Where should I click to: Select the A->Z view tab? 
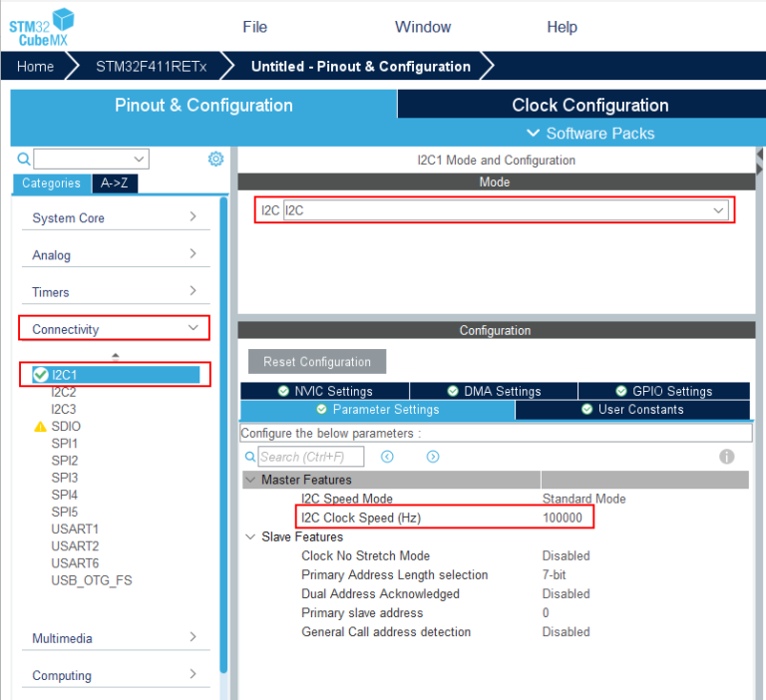pyautogui.click(x=115, y=183)
